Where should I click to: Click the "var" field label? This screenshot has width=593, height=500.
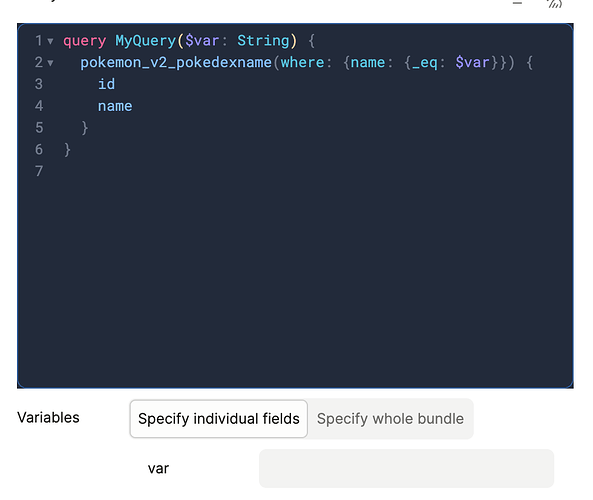click(x=158, y=469)
